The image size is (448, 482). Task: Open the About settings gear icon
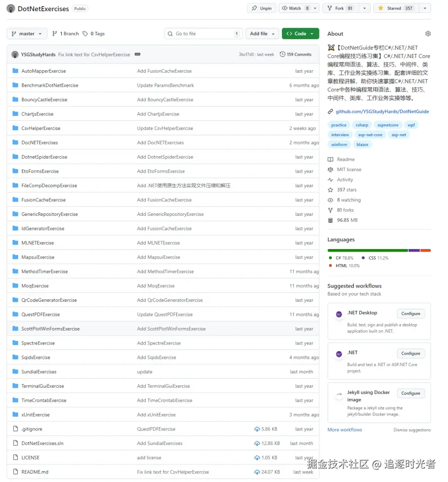428,34
